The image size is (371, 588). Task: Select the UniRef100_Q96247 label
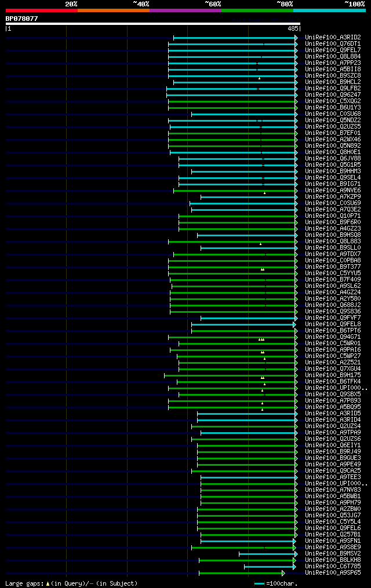click(x=333, y=95)
